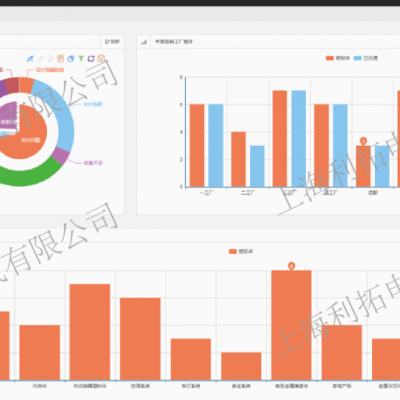The image size is (400, 400).
Task: Click the orange bar for 二工厂
Action: [238, 159]
